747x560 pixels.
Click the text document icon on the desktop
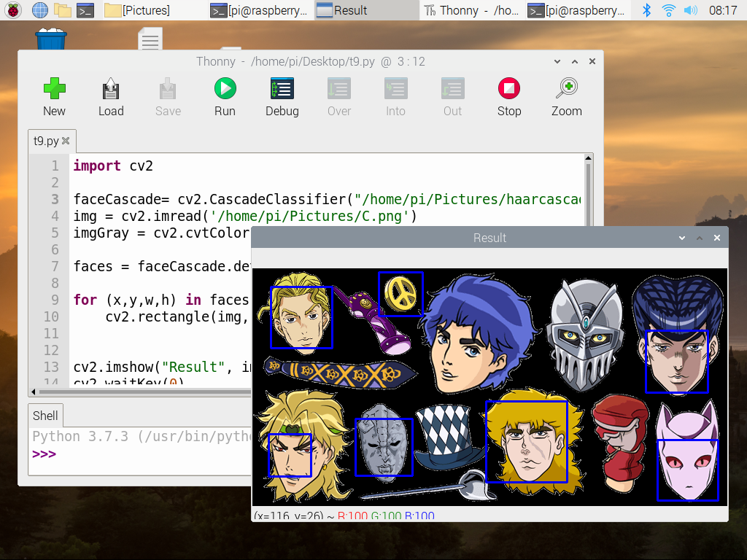click(x=150, y=39)
